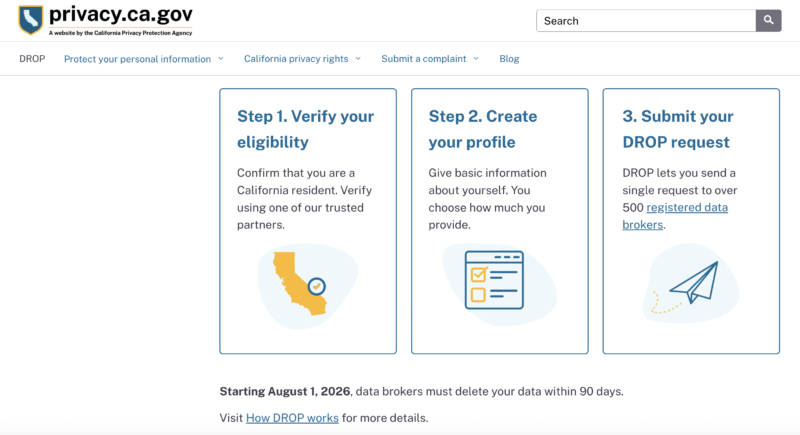The image size is (800, 435).
Task: Click the checklist form illustration
Action: pyautogui.click(x=494, y=279)
